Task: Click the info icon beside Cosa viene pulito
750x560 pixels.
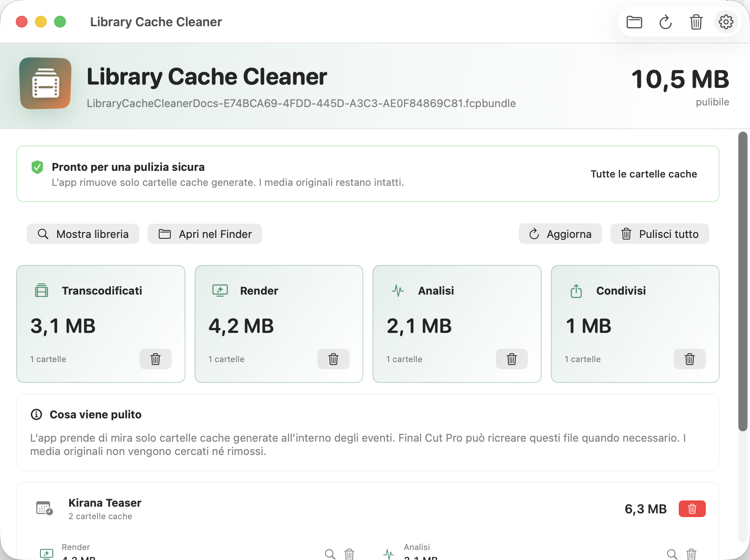Action: (x=37, y=414)
